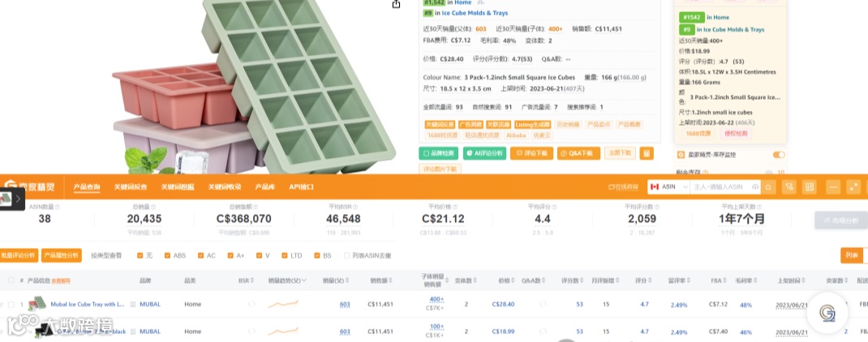Click the 卖家精灵 logo in orange bar
This screenshot has width=868, height=342.
click(x=29, y=186)
